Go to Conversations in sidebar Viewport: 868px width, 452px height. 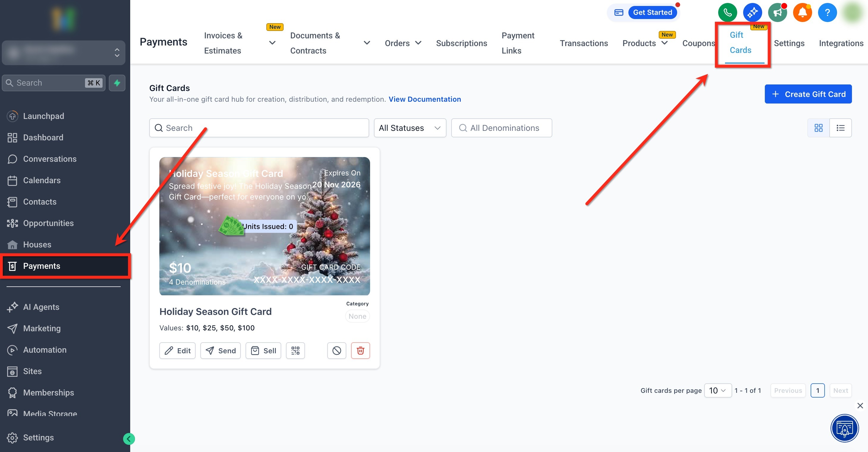pyautogui.click(x=50, y=159)
